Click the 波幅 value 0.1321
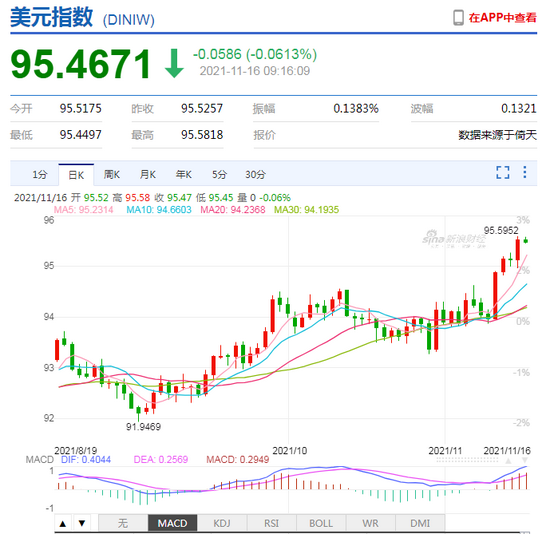The width and height of the screenshot is (550, 534). point(519,109)
